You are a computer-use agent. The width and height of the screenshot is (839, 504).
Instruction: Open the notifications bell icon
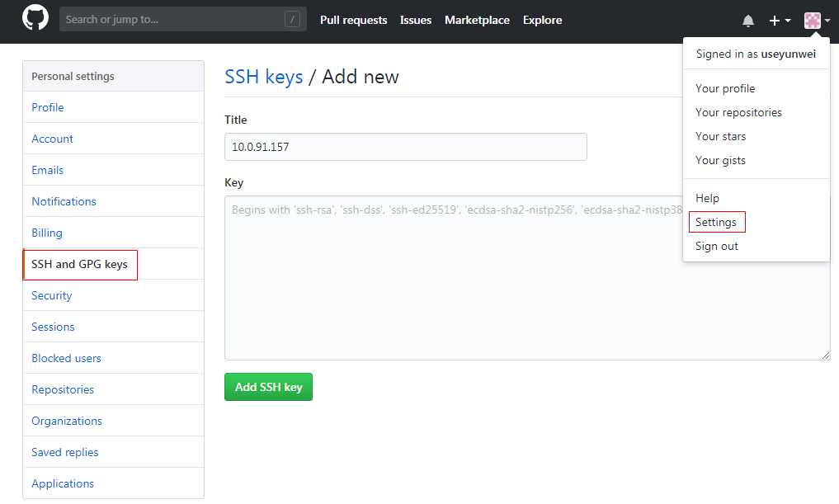[748, 21]
